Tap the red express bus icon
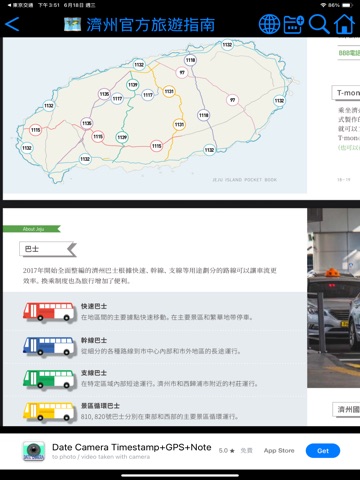Viewport: 360px width, 480px height. click(x=49, y=312)
